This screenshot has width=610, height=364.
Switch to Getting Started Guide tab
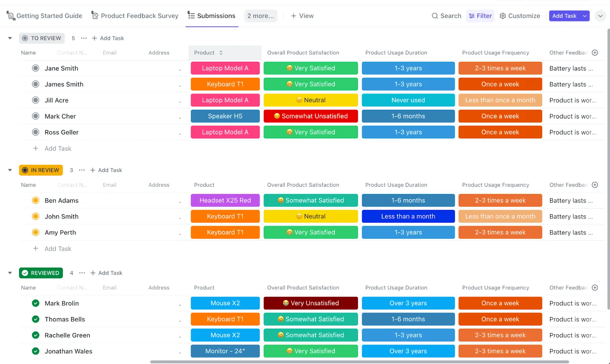[x=45, y=16]
